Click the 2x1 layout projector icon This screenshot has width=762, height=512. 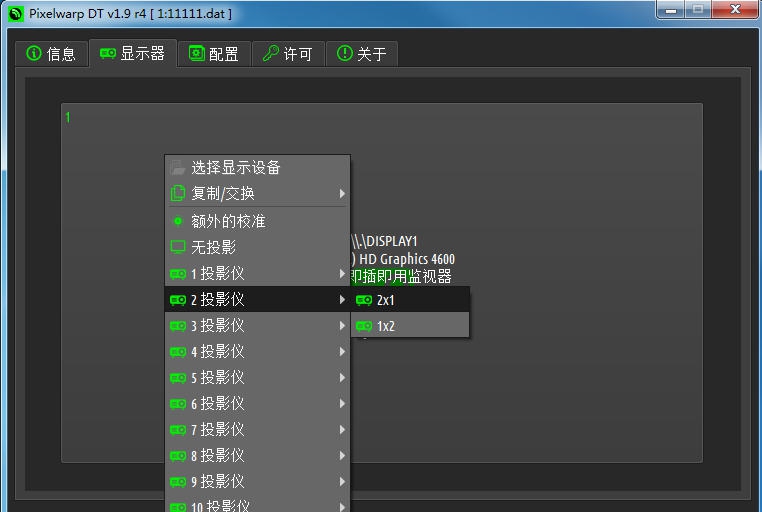pos(364,300)
